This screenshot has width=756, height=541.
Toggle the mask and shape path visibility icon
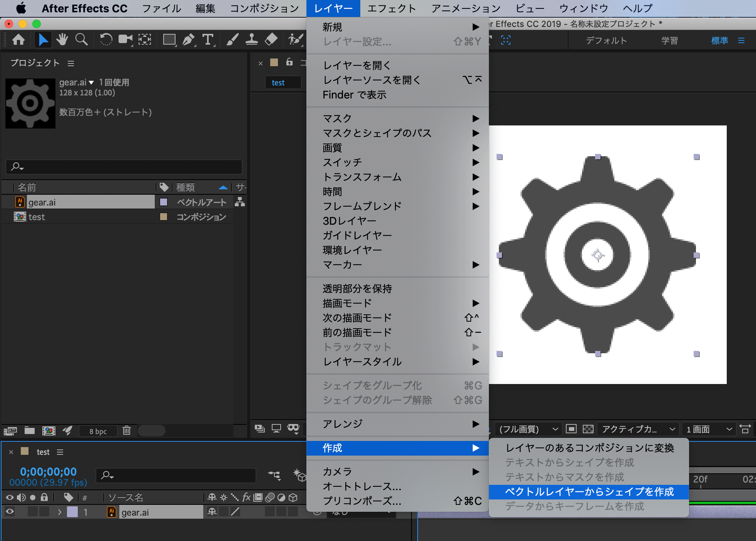(293, 429)
